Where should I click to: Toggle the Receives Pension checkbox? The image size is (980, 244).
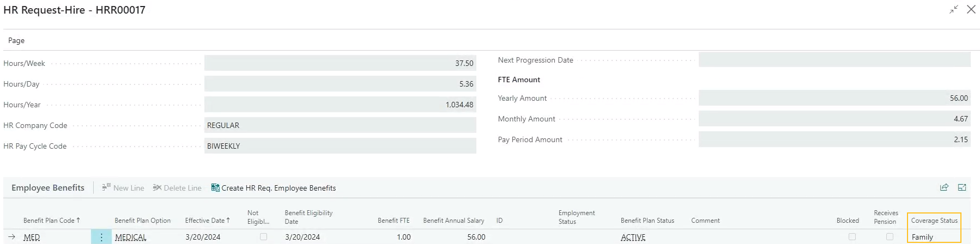[890, 237]
